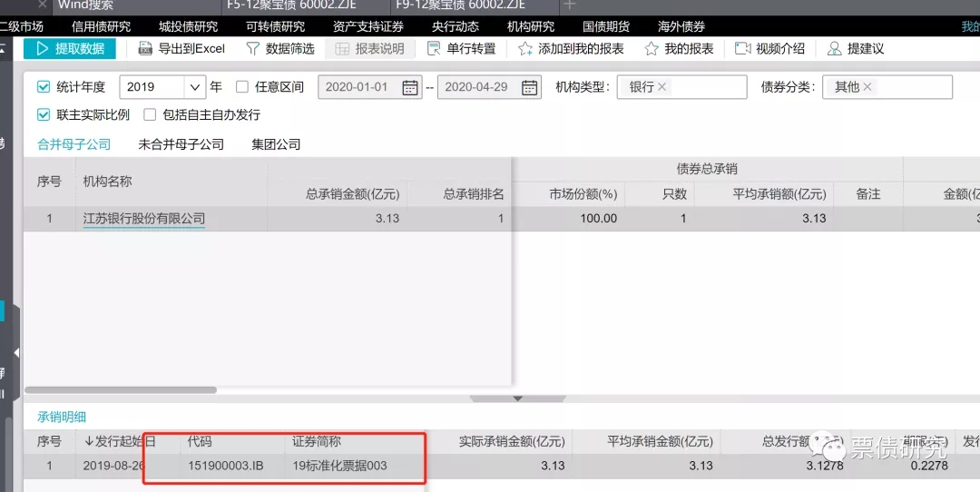
Task: Select the 合并母子公司 tab
Action: [73, 144]
